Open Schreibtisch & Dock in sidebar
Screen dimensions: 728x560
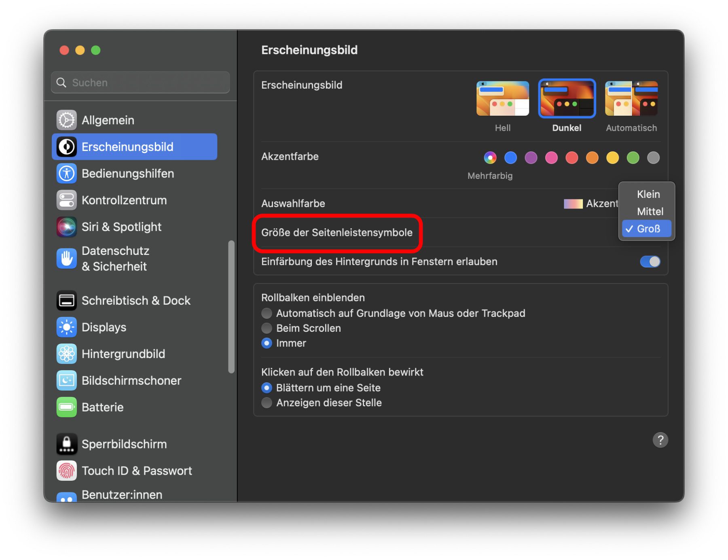click(x=135, y=301)
